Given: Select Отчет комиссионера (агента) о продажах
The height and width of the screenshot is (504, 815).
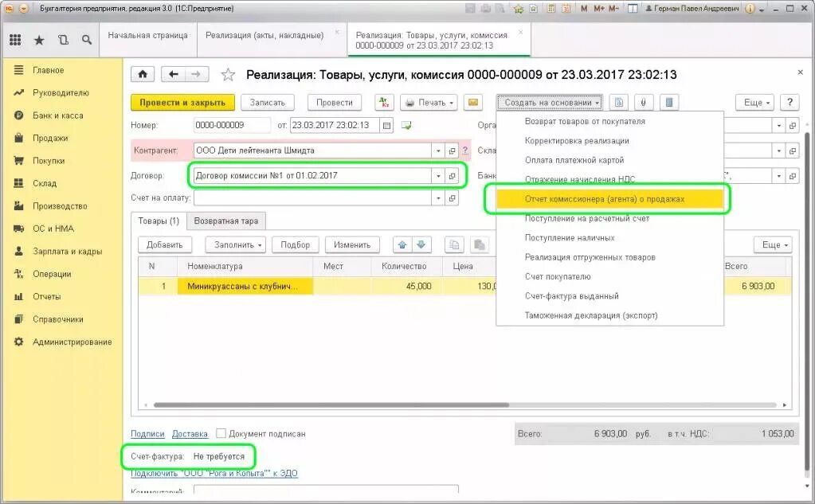Looking at the screenshot, I should 609,199.
